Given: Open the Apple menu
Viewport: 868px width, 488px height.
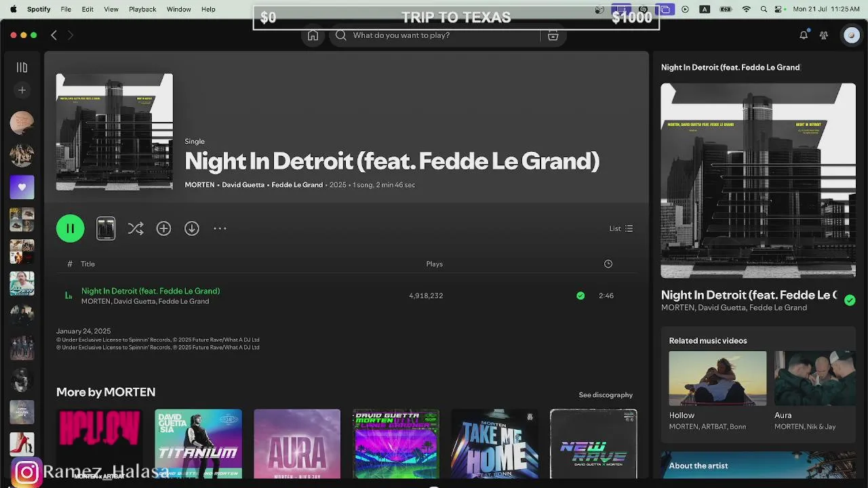Looking at the screenshot, I should tap(12, 9).
